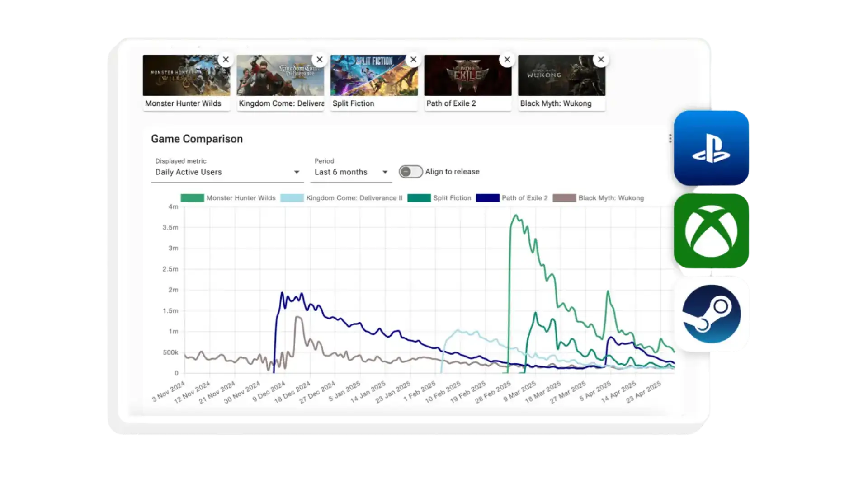Screen dimensions: 868x488
Task: Toggle Kingdom Come: Deliverance II legend entry
Action: [341, 198]
